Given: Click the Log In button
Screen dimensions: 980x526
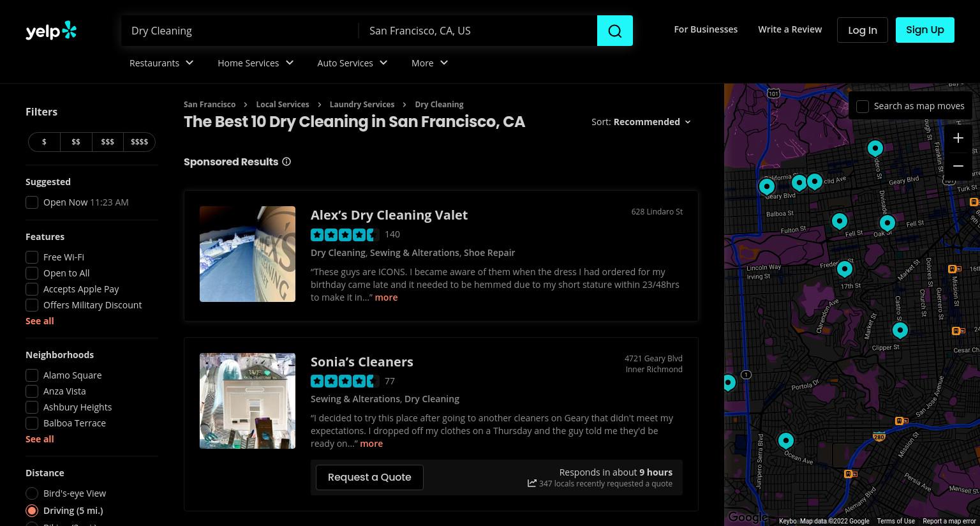Looking at the screenshot, I should pyautogui.click(x=863, y=30).
